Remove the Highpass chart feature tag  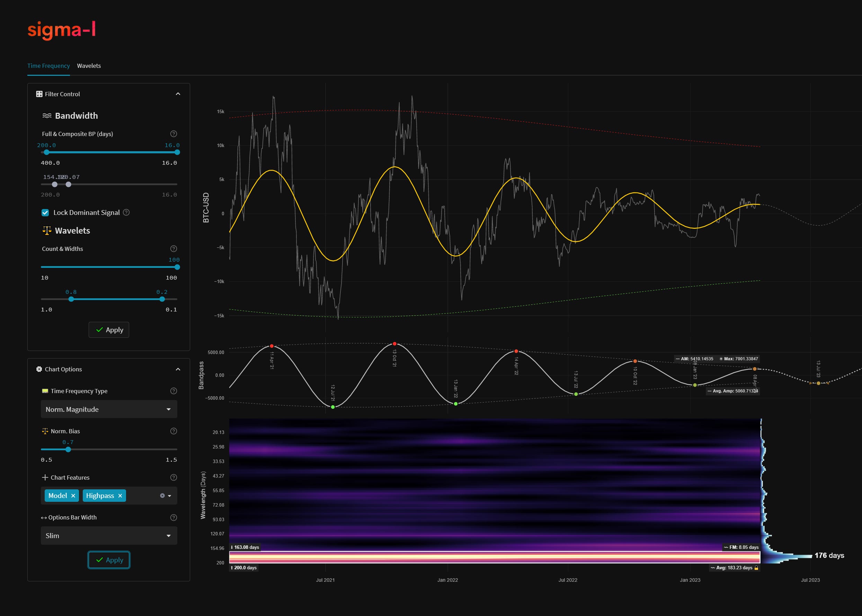[120, 496]
